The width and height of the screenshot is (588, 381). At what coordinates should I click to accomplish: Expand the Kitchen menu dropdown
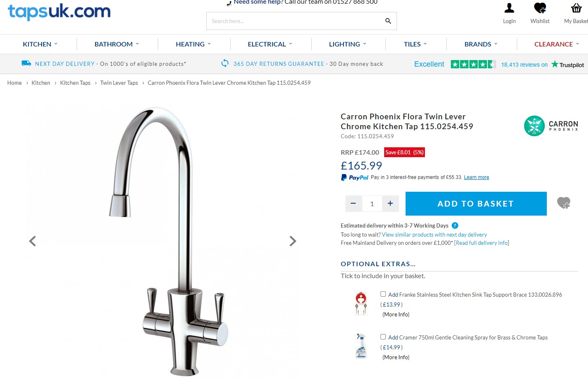(x=40, y=44)
